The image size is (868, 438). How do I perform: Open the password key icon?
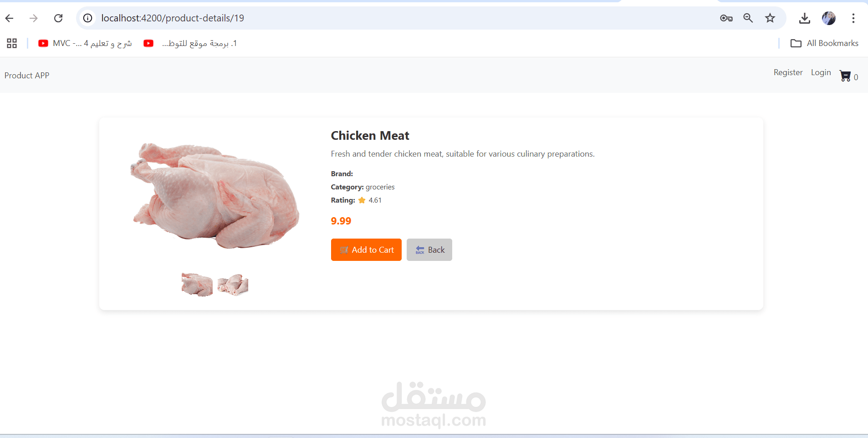[726, 18]
